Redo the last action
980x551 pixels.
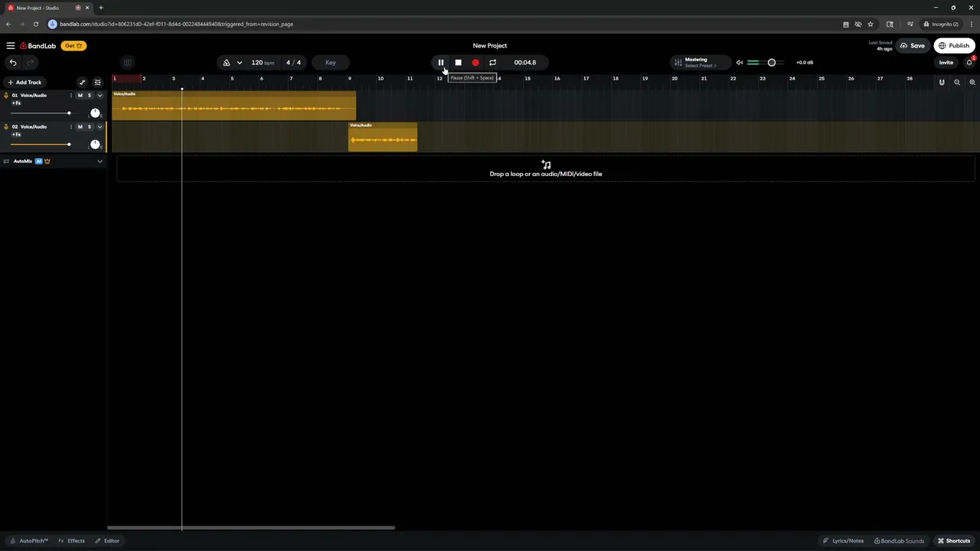31,63
